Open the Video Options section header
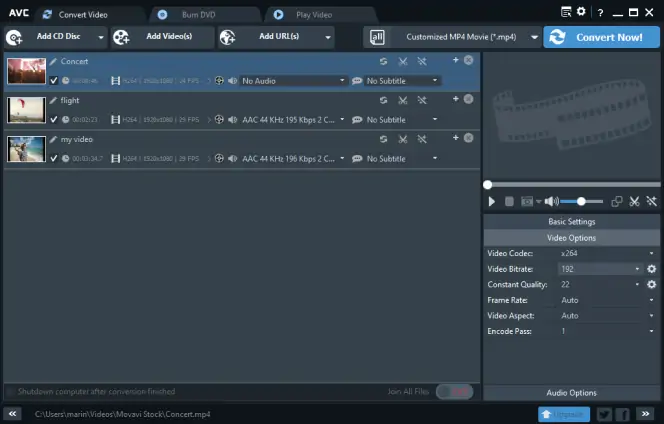 pyautogui.click(x=572, y=238)
